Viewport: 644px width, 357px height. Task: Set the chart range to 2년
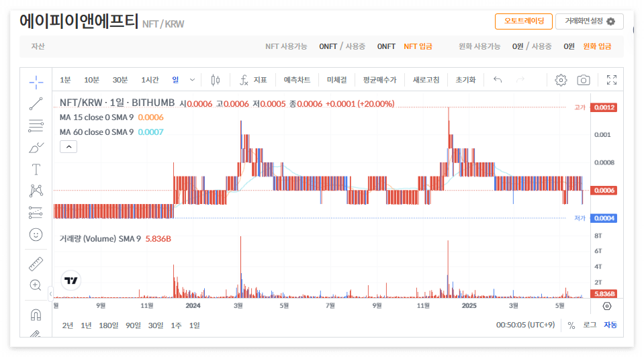[68, 325]
